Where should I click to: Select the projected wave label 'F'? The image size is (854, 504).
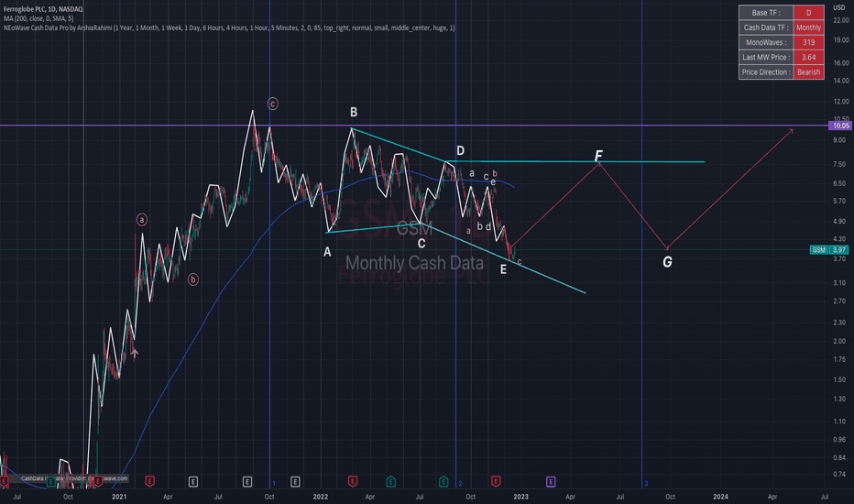point(598,156)
